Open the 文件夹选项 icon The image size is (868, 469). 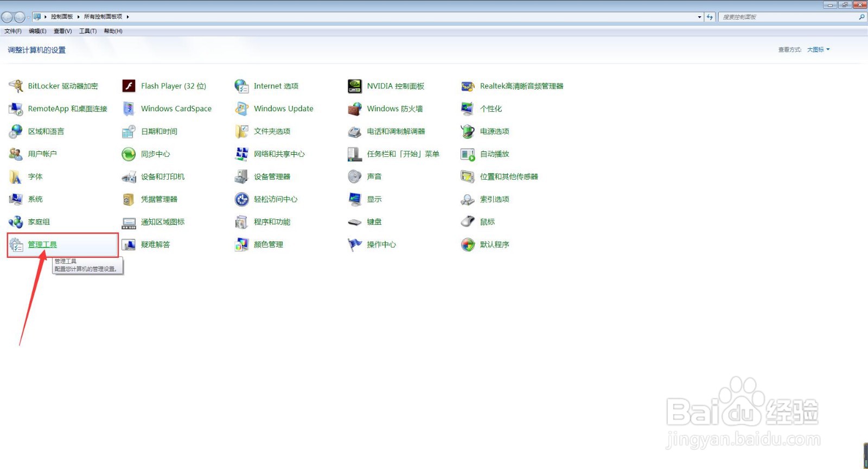(x=241, y=131)
